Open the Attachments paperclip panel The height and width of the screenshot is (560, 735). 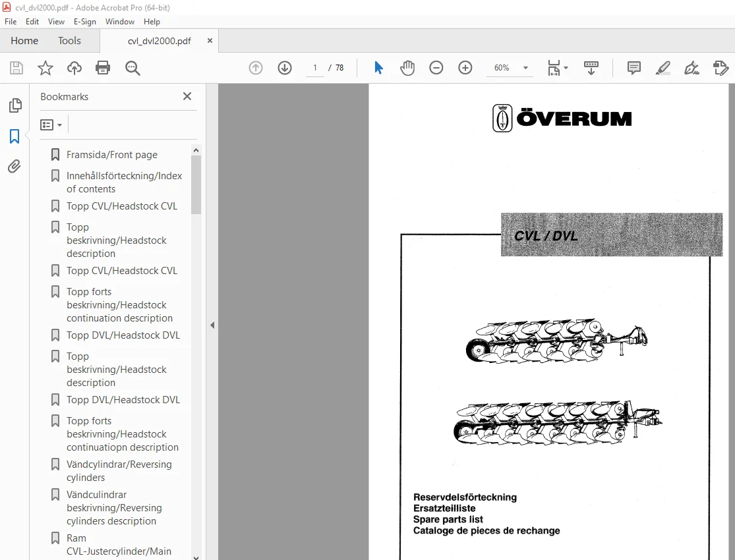pyautogui.click(x=15, y=167)
